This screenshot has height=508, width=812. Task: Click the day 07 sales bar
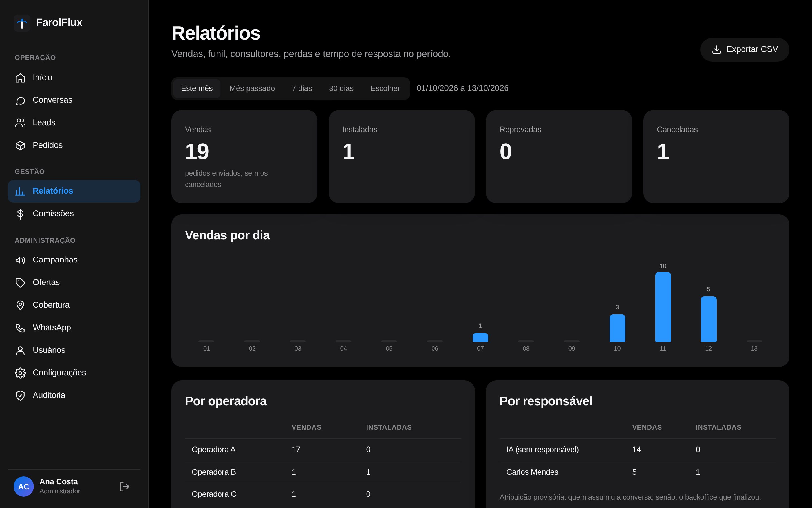480,338
